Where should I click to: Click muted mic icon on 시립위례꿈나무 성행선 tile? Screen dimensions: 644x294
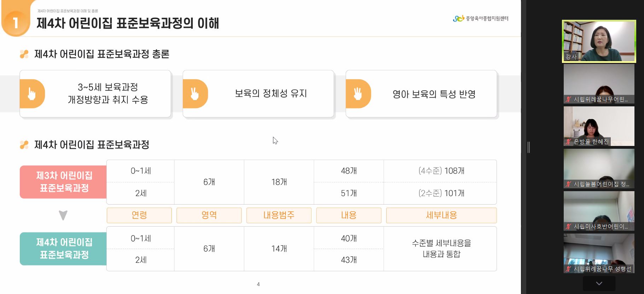(568, 269)
